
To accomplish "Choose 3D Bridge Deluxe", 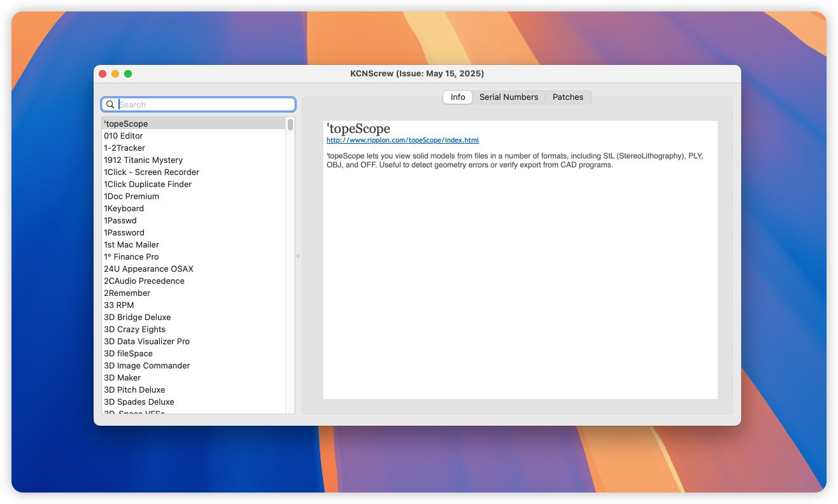I will click(194, 317).
